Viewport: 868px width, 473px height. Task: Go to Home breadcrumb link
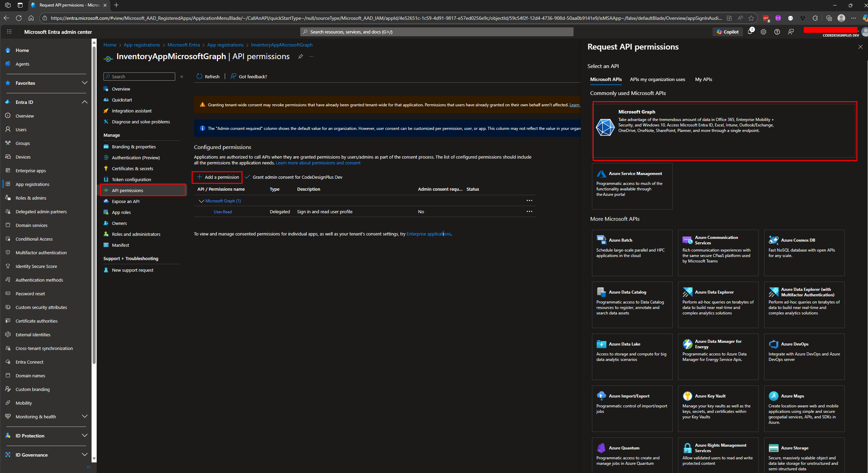tap(110, 45)
